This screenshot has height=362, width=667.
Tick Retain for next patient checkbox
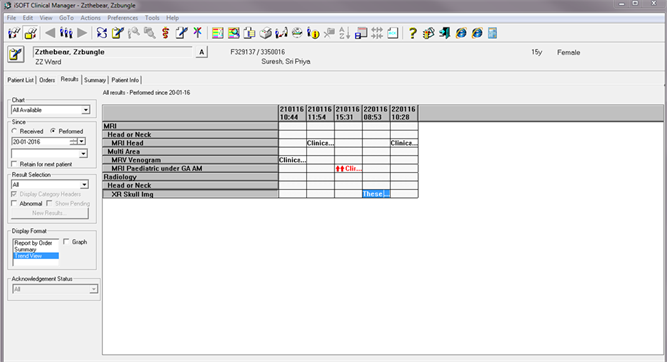pos(14,164)
